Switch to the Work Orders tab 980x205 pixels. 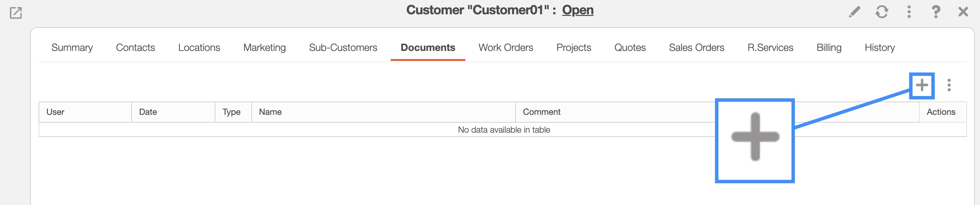tap(506, 48)
